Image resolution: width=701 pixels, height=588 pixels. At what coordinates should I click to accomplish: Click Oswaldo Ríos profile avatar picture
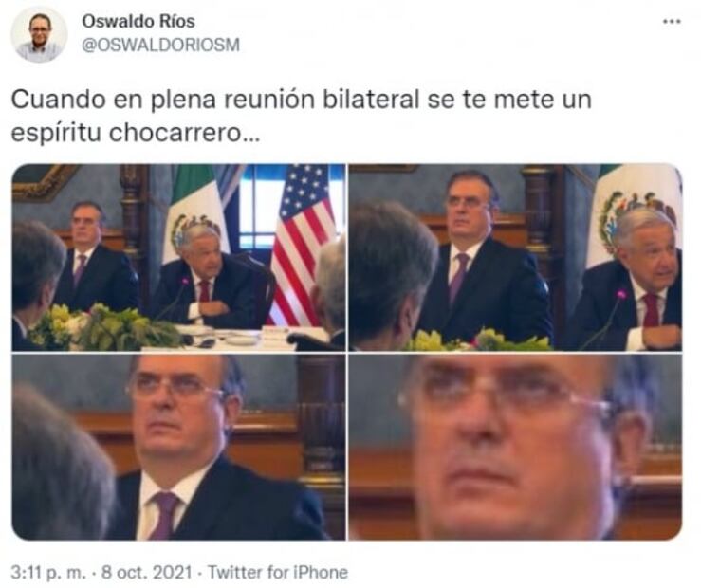click(x=39, y=34)
